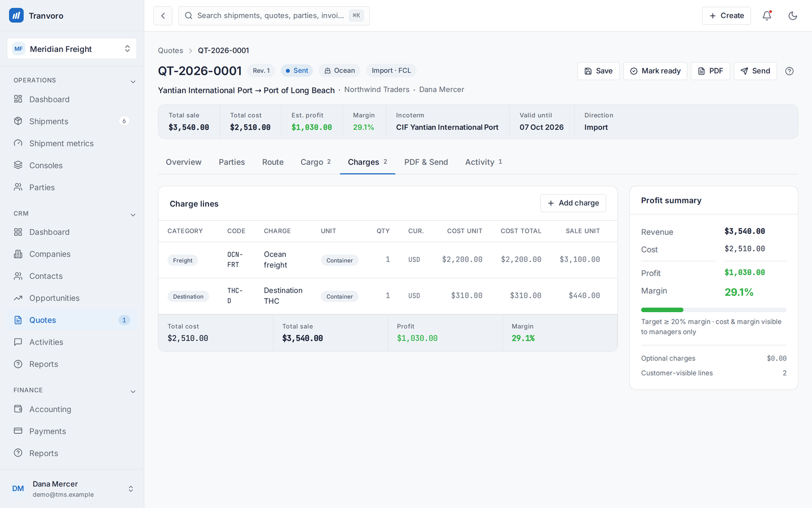Click the margin progress bar
This screenshot has width=812, height=508.
[x=714, y=310]
